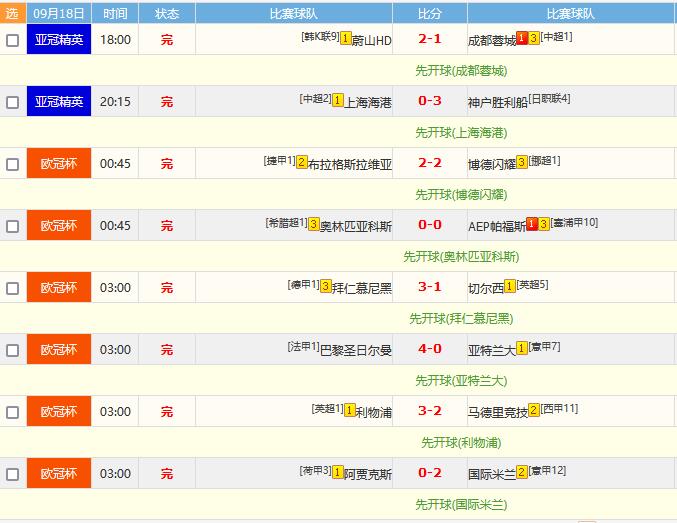Tick the checkbox for 蔚山HD vs 成都蓉城 match
The image size is (677, 523).
tap(13, 40)
